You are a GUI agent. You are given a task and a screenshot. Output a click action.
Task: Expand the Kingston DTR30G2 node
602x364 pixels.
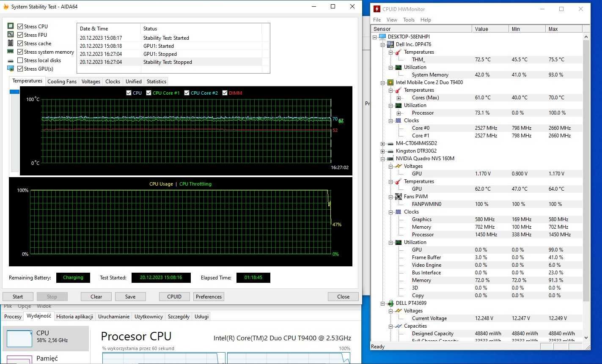(382, 151)
